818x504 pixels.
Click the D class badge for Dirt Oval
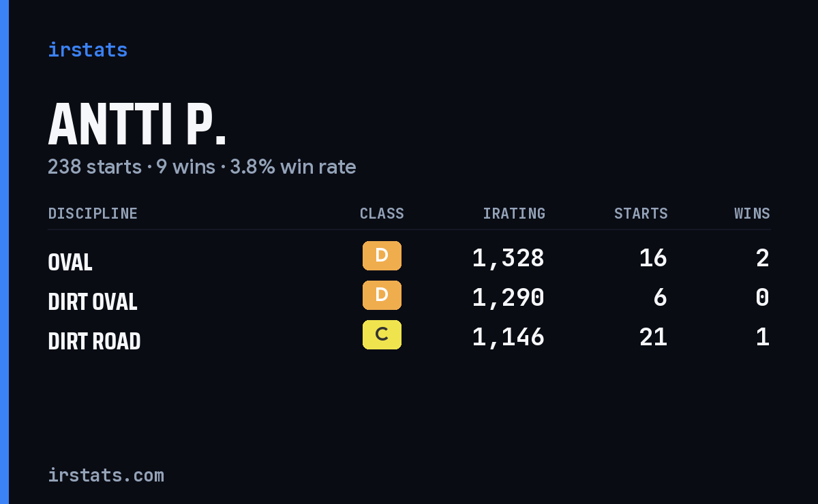(382, 296)
